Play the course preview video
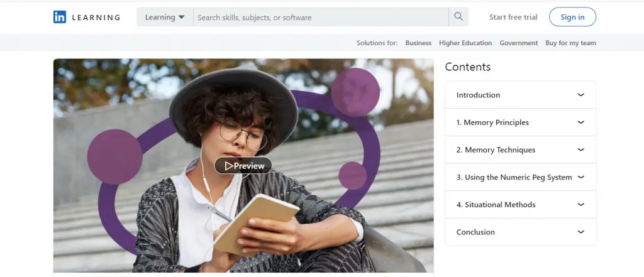Screen dimensions: 644x277 tap(243, 166)
